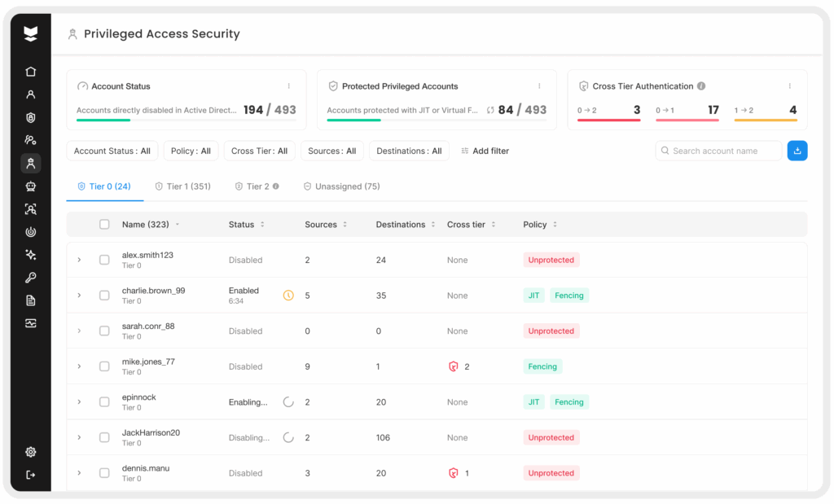Viewport: 834px width, 504px height.
Task: Expand the charlie.brown_99 row
Action: (x=79, y=296)
